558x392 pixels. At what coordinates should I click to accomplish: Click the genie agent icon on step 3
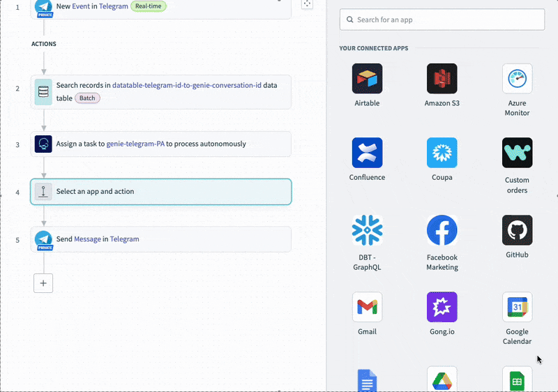pyautogui.click(x=43, y=144)
